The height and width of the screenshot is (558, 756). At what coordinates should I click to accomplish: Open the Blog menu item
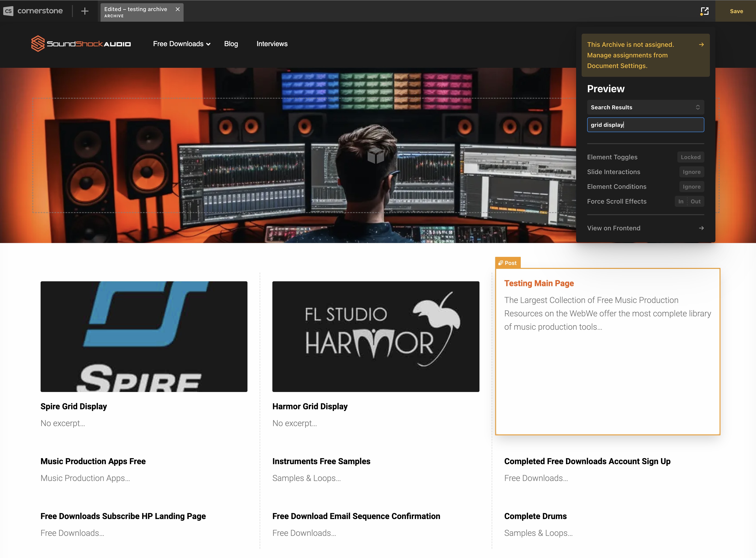point(231,44)
